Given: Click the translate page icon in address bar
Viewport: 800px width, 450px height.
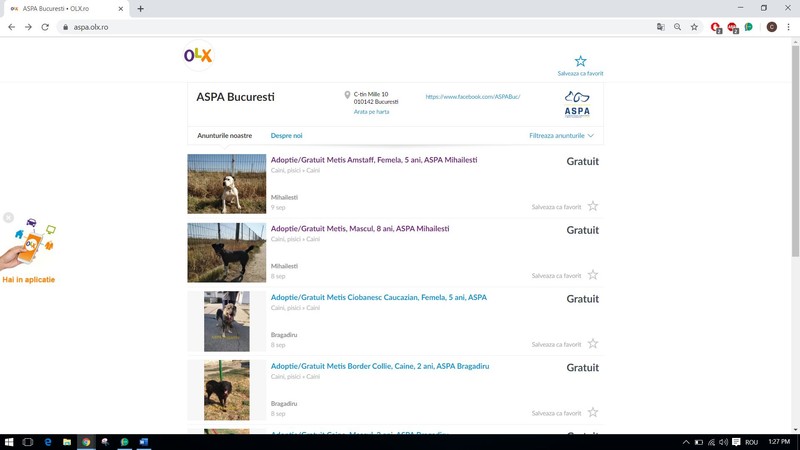Looking at the screenshot, I should [661, 27].
